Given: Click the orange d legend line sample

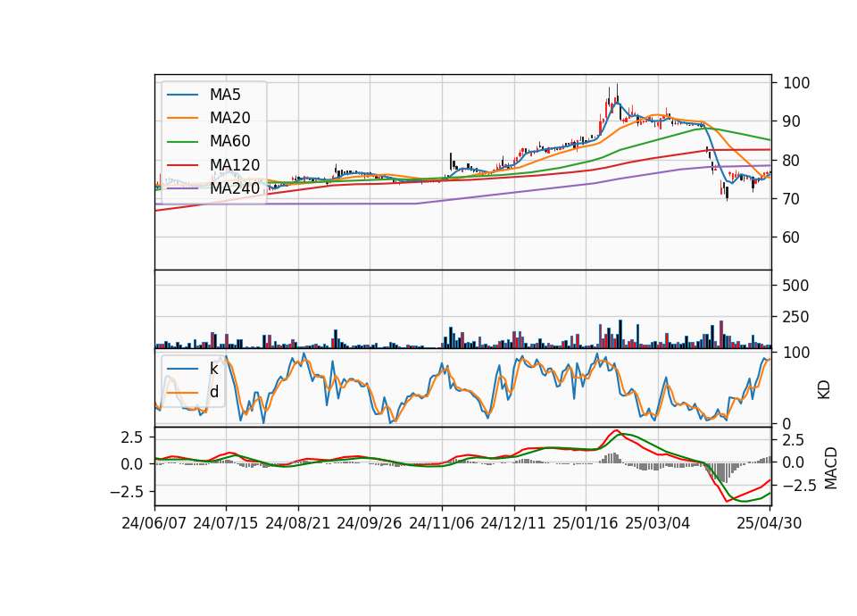Looking at the screenshot, I should tap(182, 392).
